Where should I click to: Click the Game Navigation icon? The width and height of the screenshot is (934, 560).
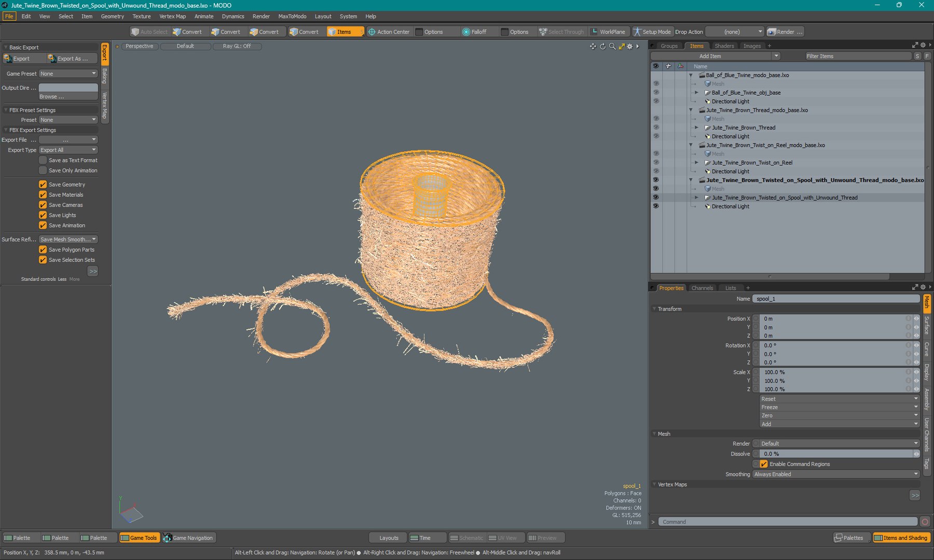[x=167, y=538]
